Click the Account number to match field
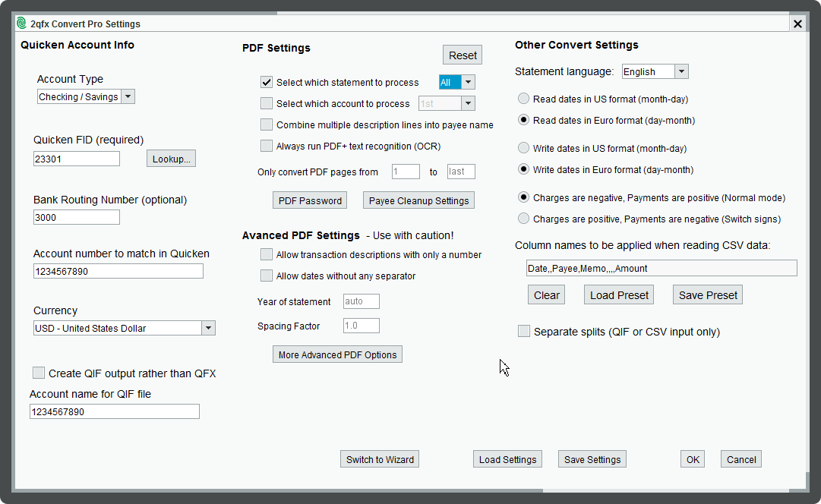Image resolution: width=821 pixels, height=504 pixels. 118,271
